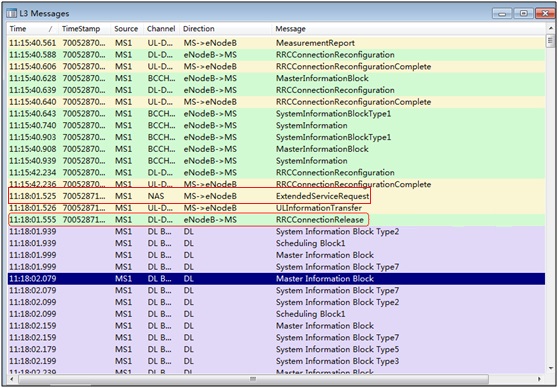The width and height of the screenshot is (559, 388).
Task: Click the vertical scrollbar down arrow
Action: pos(550,368)
